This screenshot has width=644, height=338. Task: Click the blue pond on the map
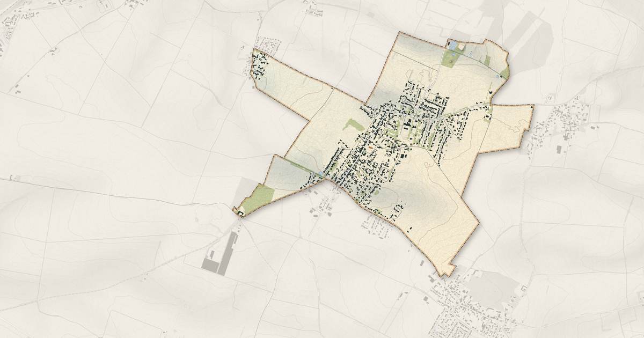pos(453,45)
